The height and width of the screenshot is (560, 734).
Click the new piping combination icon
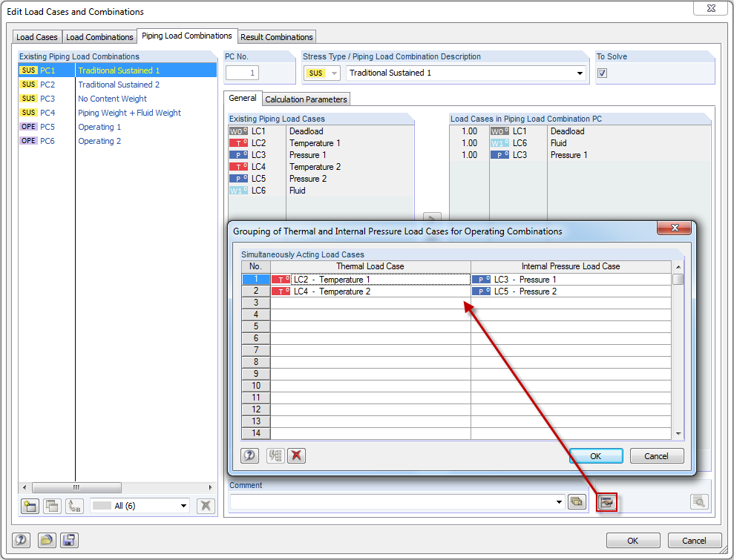30,506
